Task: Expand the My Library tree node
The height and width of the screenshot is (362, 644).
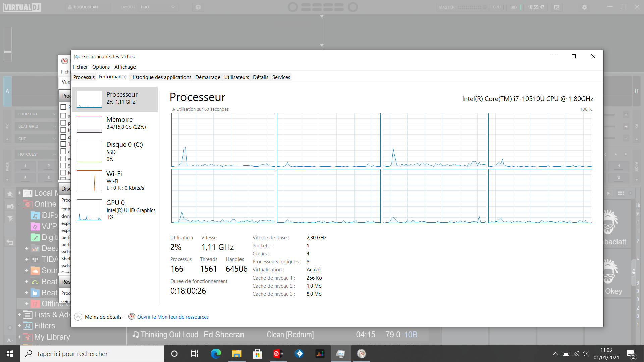Action: (x=19, y=337)
